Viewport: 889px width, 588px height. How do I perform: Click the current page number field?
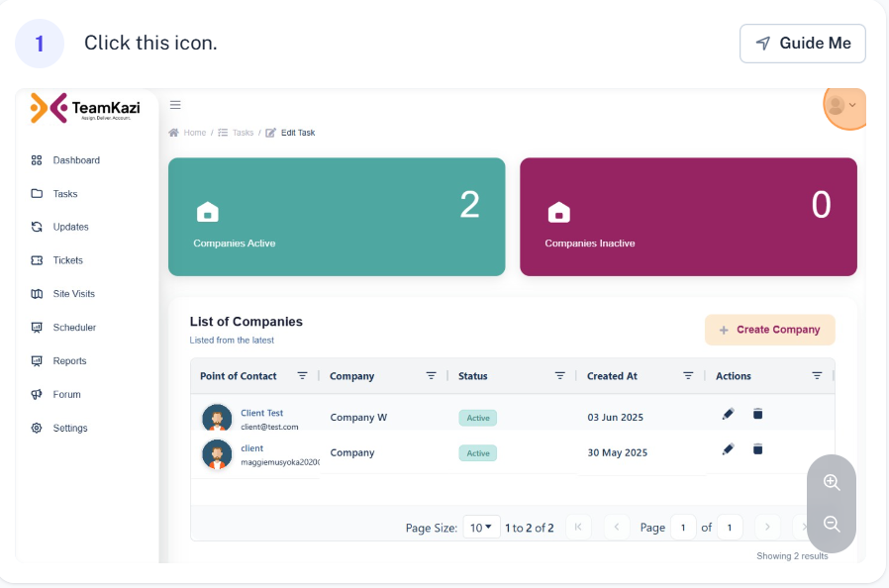coord(683,528)
